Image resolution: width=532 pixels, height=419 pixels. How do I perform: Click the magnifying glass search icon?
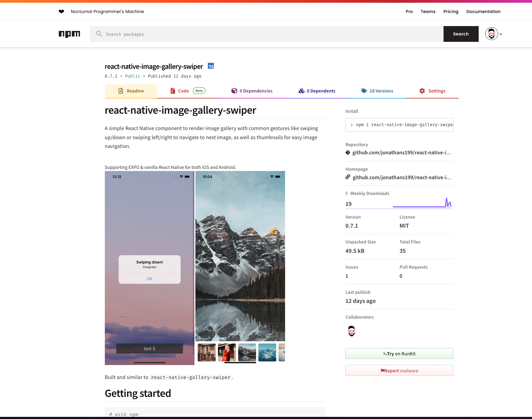[99, 34]
